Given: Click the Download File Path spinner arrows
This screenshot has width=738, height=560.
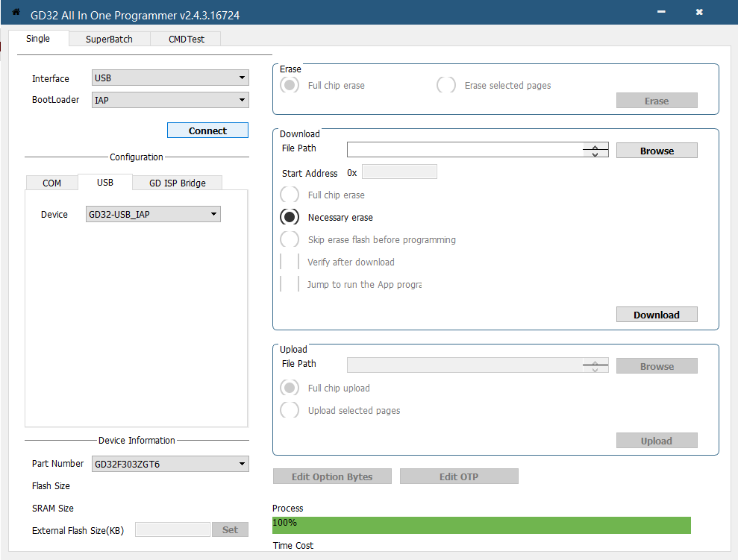Looking at the screenshot, I should [x=595, y=150].
